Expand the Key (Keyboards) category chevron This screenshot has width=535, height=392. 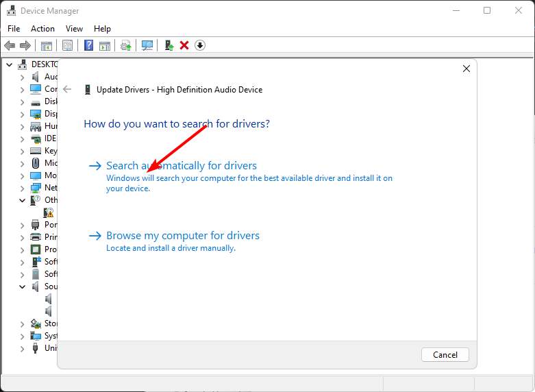(22, 151)
